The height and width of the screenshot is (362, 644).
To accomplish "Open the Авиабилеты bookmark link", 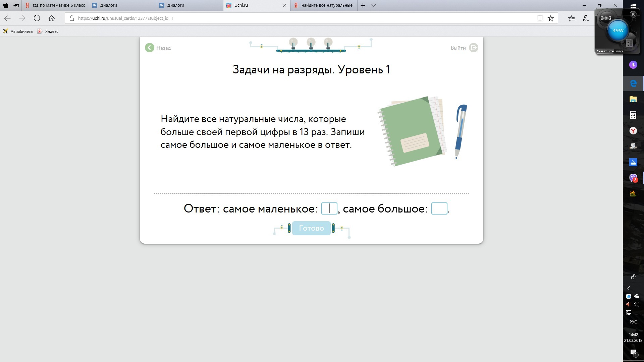I will click(18, 32).
